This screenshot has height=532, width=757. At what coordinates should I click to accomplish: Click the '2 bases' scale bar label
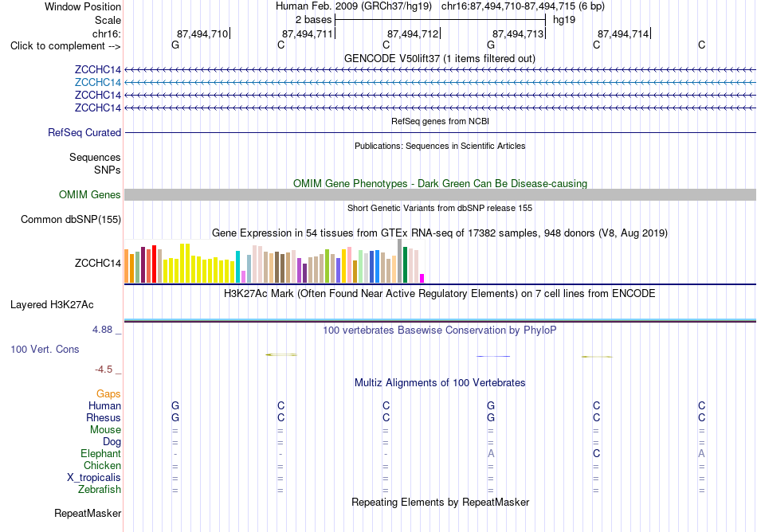(x=313, y=20)
